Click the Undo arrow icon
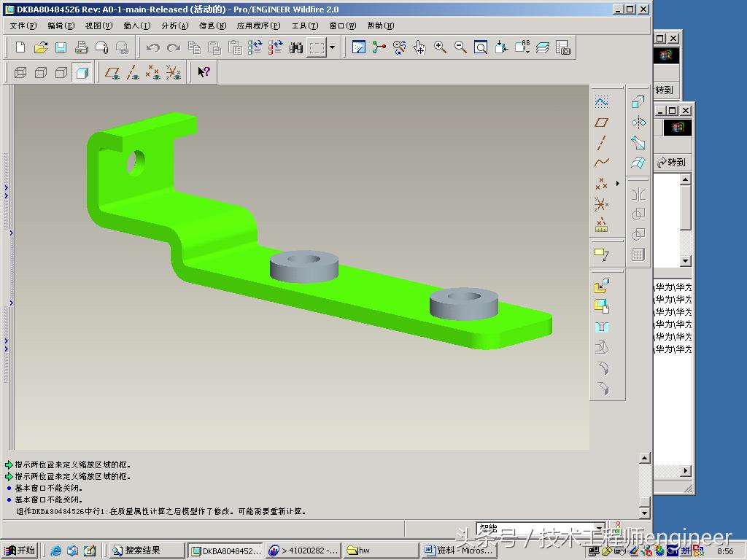 tap(153, 47)
